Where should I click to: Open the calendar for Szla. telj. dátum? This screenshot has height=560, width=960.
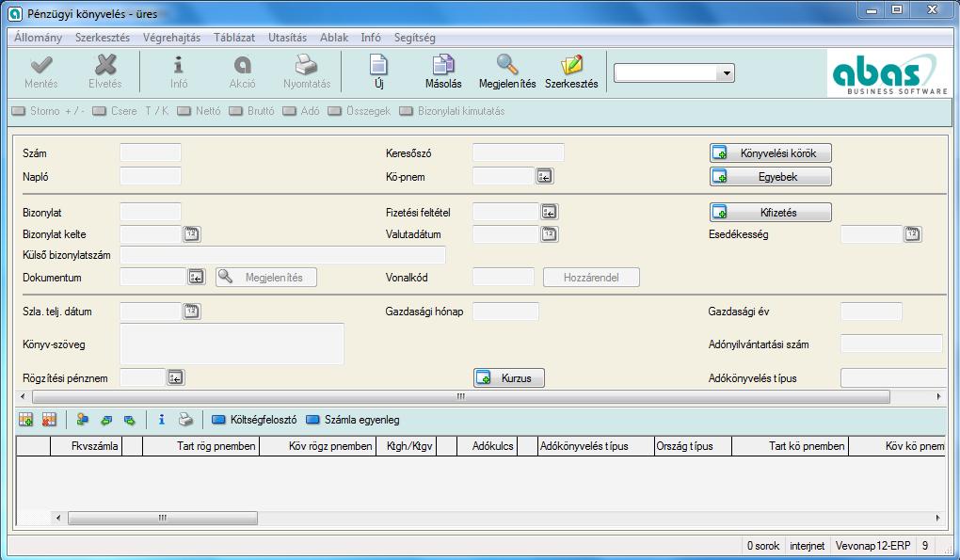[x=192, y=312]
